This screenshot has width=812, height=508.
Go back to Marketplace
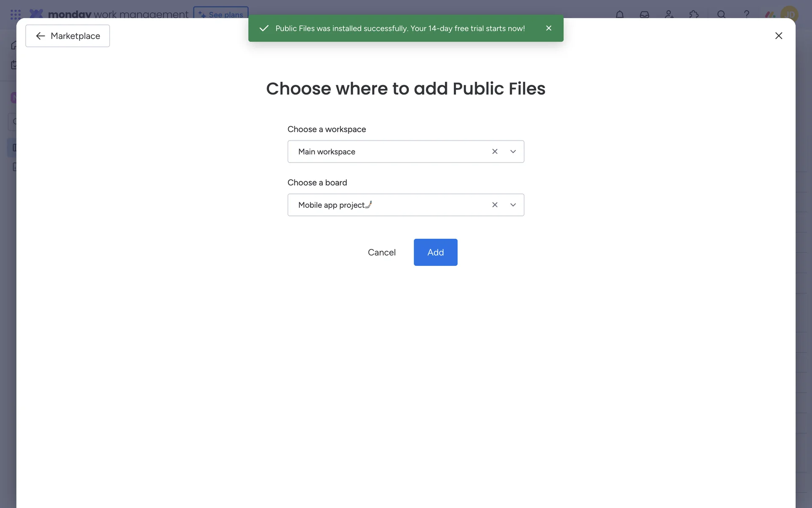pyautogui.click(x=68, y=36)
